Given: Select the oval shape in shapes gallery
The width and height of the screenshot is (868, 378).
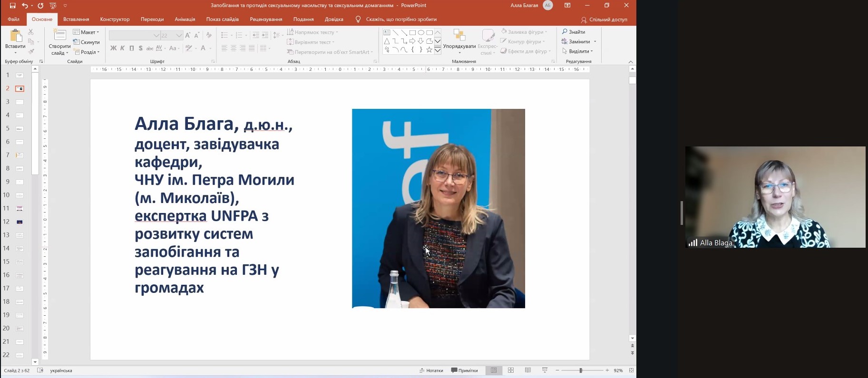Looking at the screenshot, I should [421, 33].
